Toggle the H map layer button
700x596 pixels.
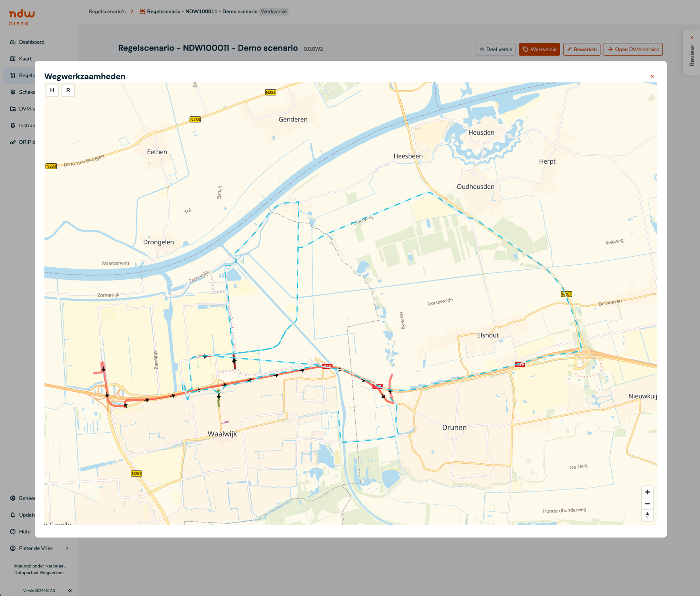point(52,90)
